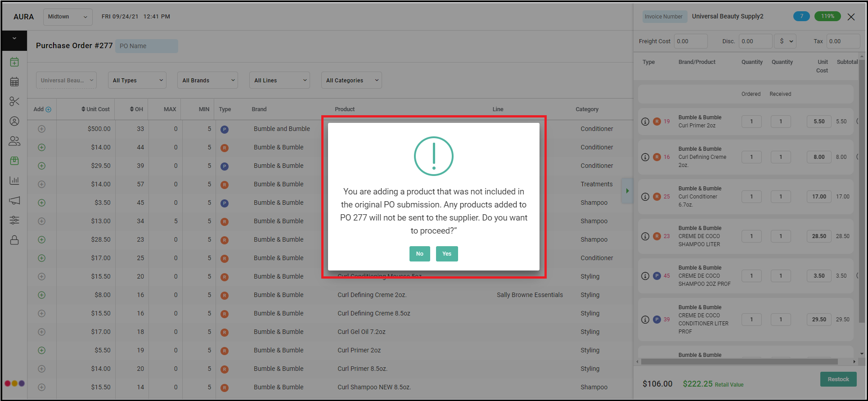
Task: Edit the Freight Cost field
Action: 691,41
